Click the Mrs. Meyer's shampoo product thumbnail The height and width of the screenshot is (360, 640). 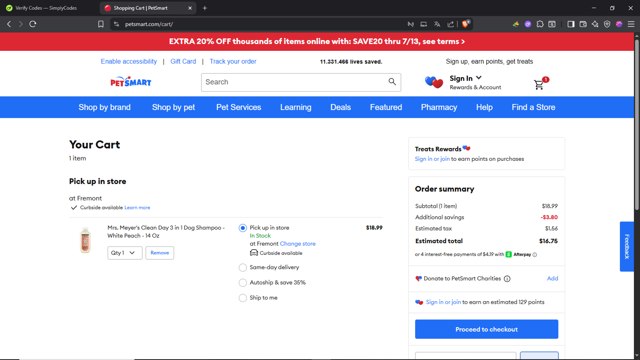85,240
